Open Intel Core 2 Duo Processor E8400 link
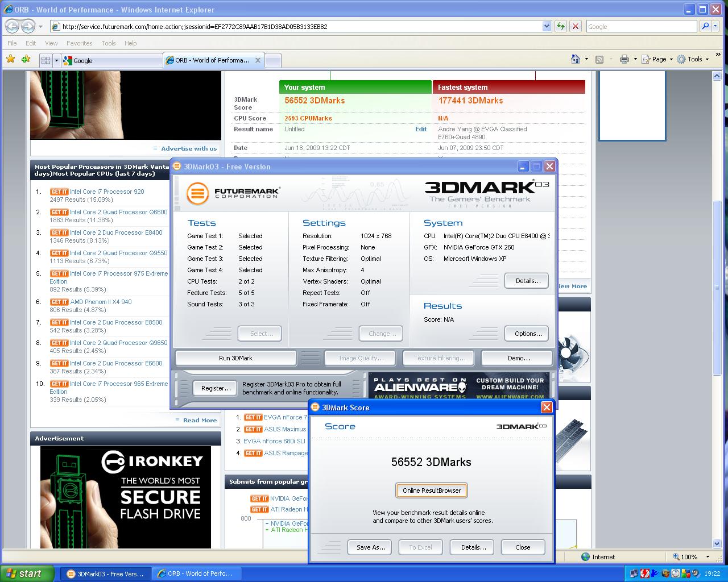728x582 pixels. (116, 232)
